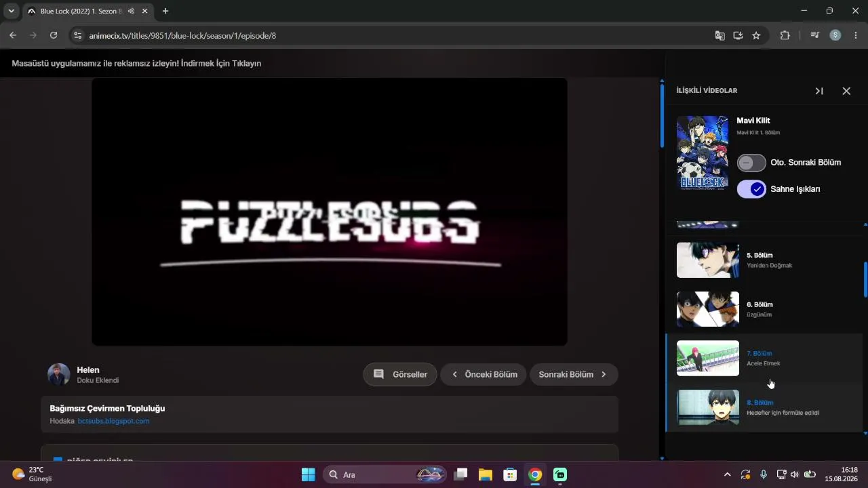Click the episode list scrollbar thumb

865,279
